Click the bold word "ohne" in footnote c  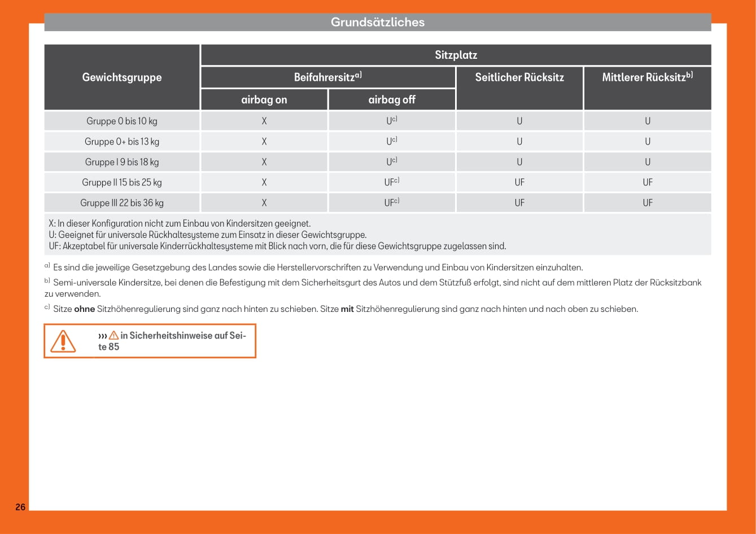84,309
